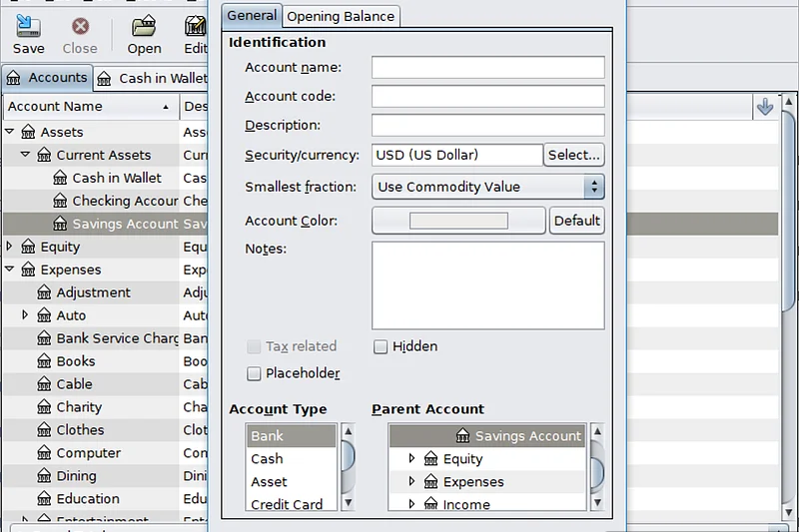Open the Cash in Wallet tab
This screenshot has width=799, height=532.
(152, 78)
